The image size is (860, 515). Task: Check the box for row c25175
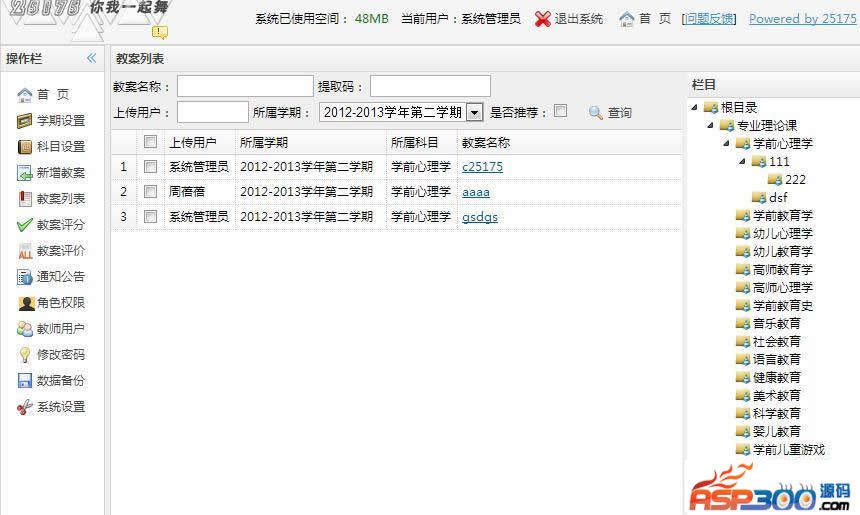click(150, 166)
